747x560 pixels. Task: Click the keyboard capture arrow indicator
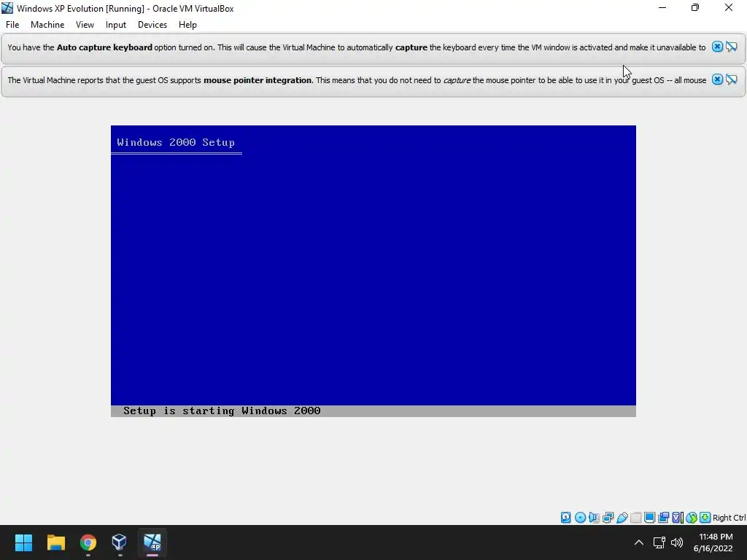[705, 518]
